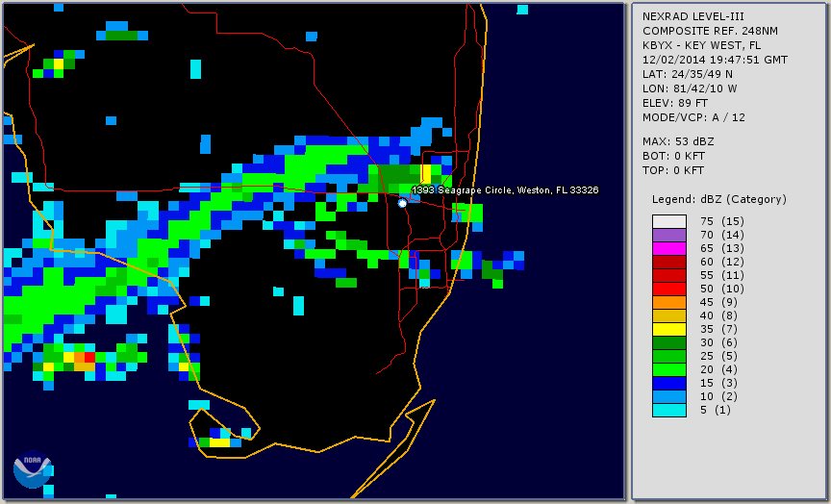The image size is (831, 504).
Task: Click the 'TOP: 0 KFT' value
Action: pos(673,170)
